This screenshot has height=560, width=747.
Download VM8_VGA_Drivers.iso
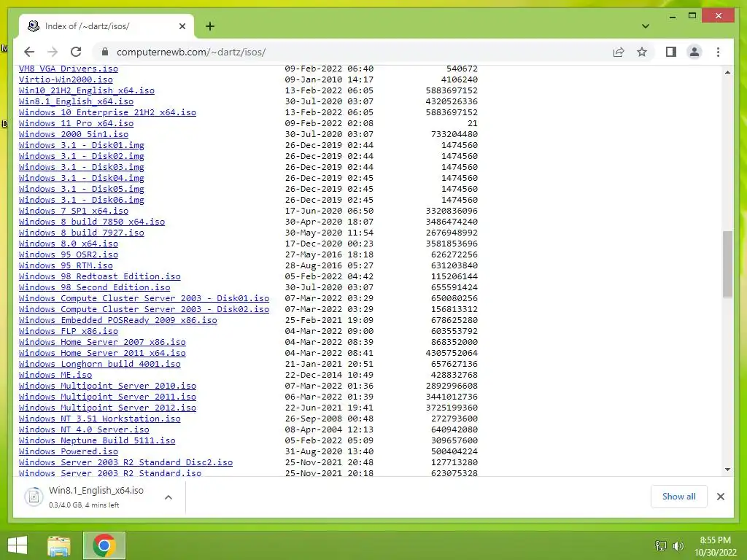tap(69, 69)
